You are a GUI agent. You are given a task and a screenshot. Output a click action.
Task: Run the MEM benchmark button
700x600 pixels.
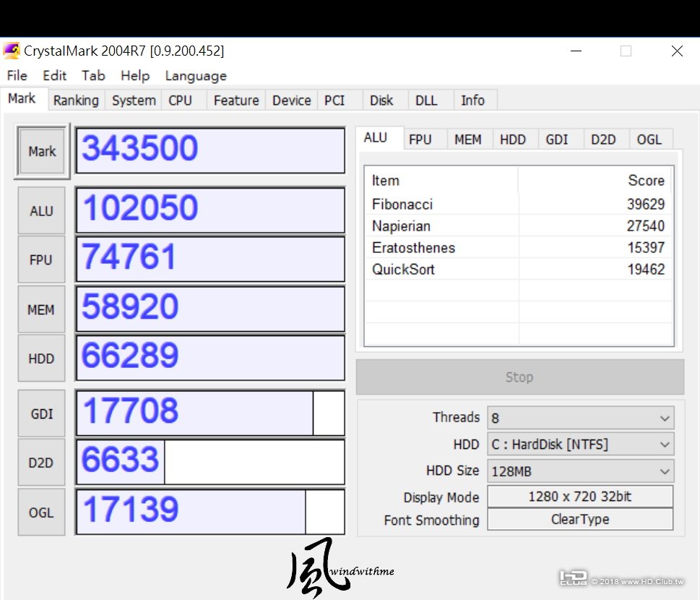[41, 309]
